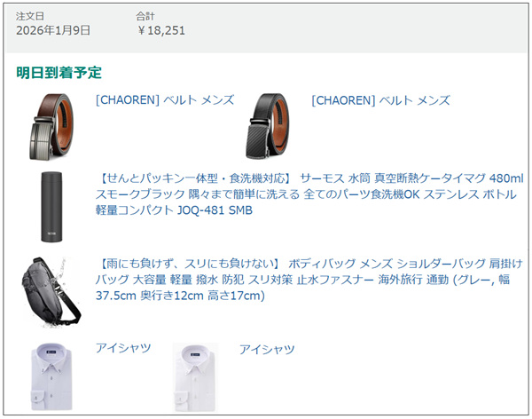Open the black CHAOREN belt product image

click(268, 126)
